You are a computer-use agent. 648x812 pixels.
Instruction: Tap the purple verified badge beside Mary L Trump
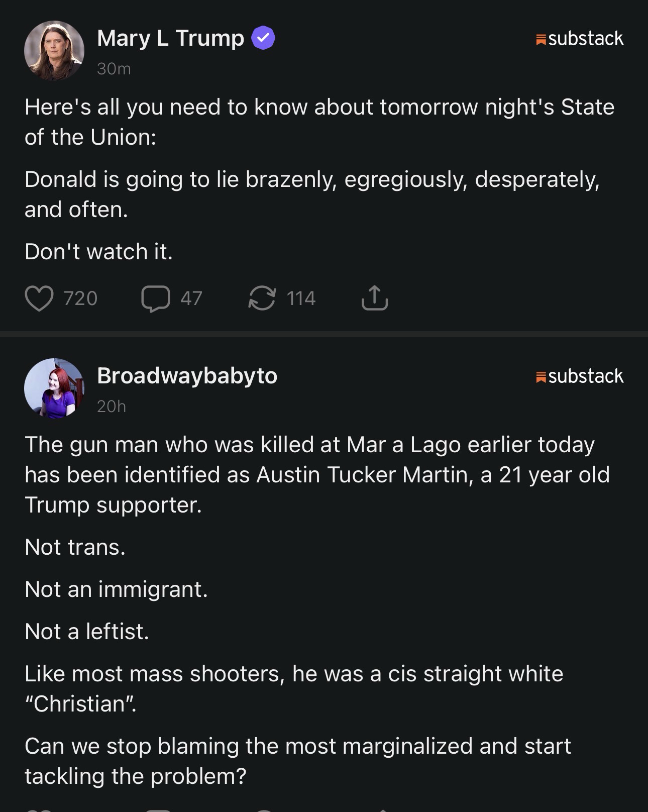click(263, 38)
